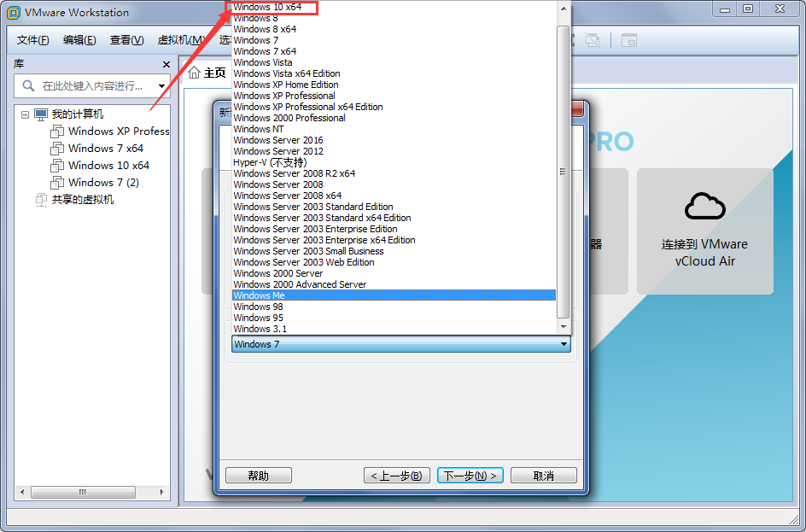The height and width of the screenshot is (532, 806).
Task: Choose Windows Server 2003 Enterprise Edition option
Action: pos(394,229)
